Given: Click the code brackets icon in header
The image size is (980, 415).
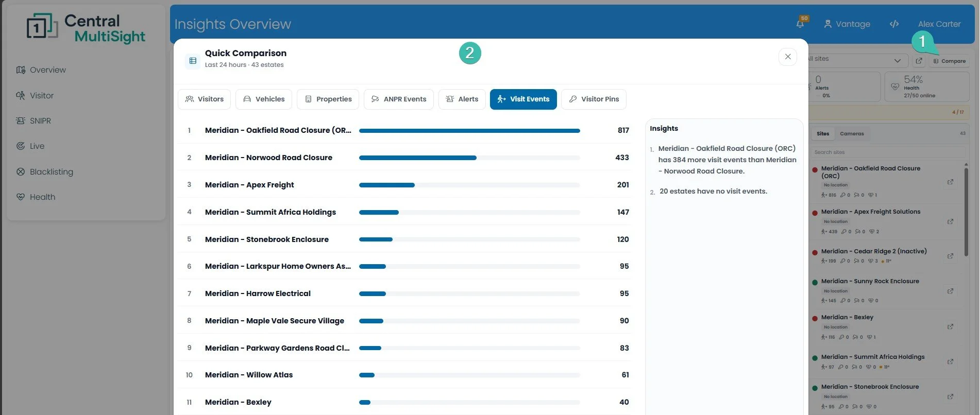Looking at the screenshot, I should point(894,24).
